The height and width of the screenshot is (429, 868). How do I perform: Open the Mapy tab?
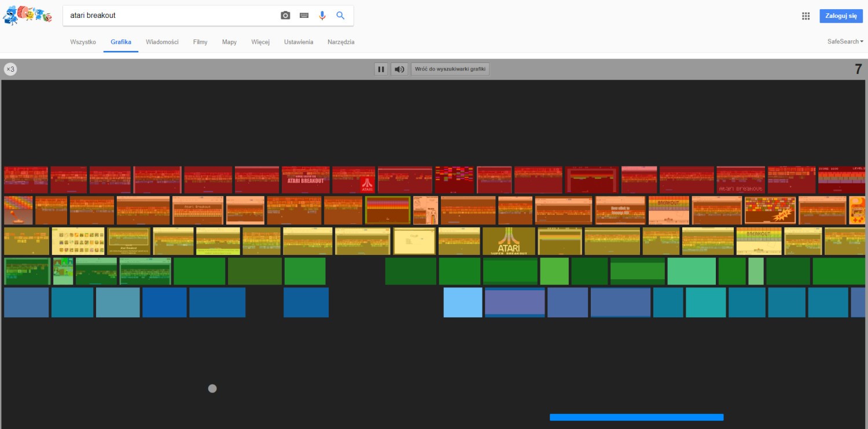[229, 42]
